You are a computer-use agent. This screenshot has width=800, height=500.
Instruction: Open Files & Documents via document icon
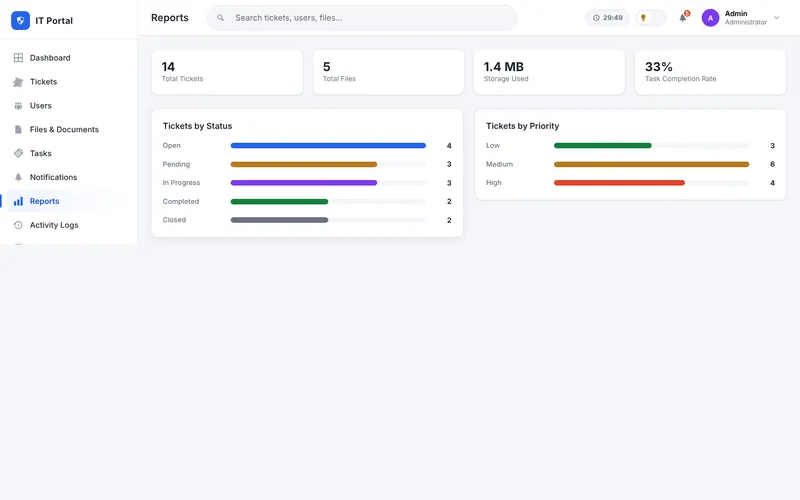(18, 130)
